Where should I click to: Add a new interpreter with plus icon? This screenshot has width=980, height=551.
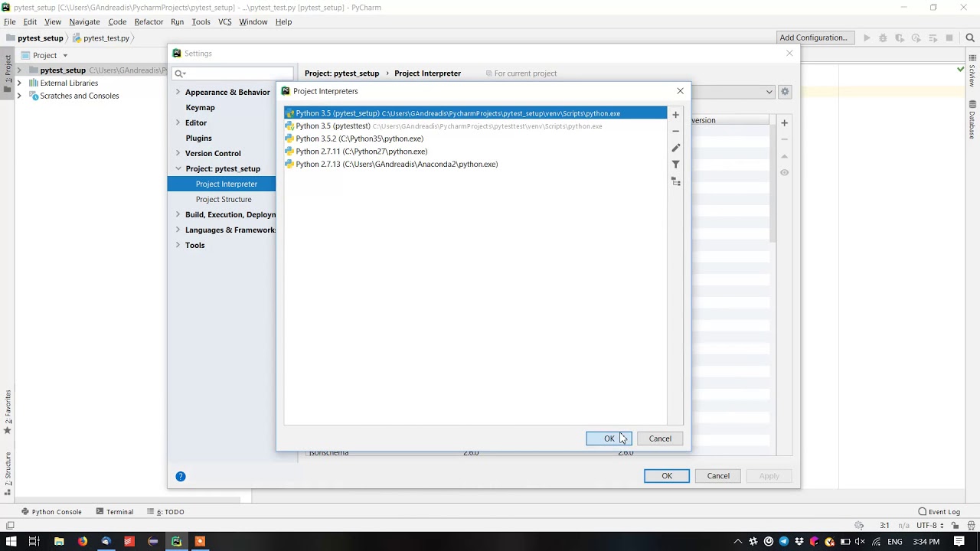point(675,115)
